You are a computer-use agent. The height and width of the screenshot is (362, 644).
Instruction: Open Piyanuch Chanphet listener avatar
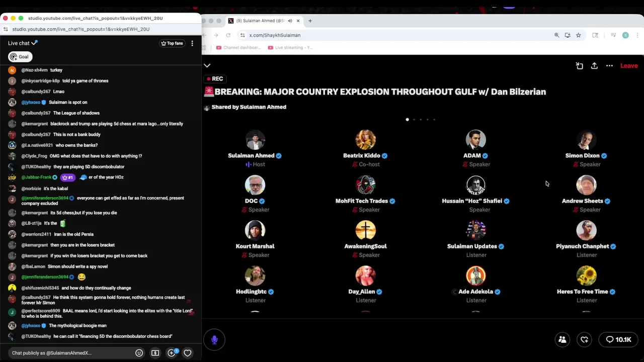[586, 231]
